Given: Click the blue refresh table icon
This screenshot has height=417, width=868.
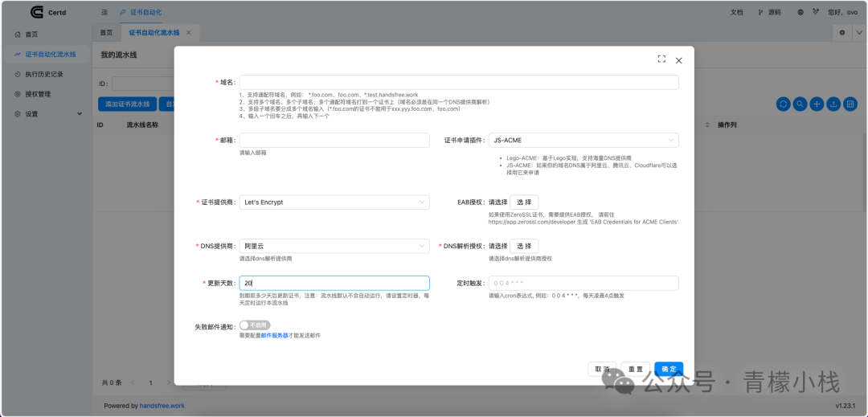Looking at the screenshot, I should pyautogui.click(x=784, y=104).
